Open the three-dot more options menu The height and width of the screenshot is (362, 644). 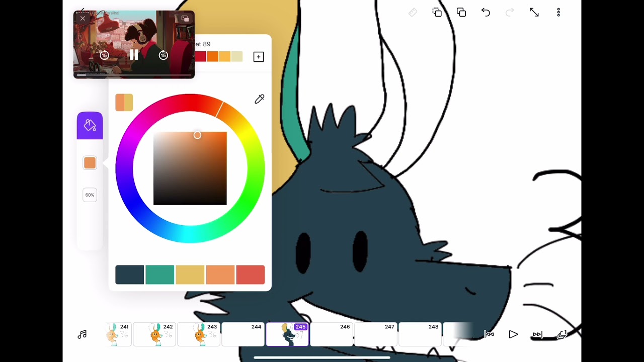point(558,13)
